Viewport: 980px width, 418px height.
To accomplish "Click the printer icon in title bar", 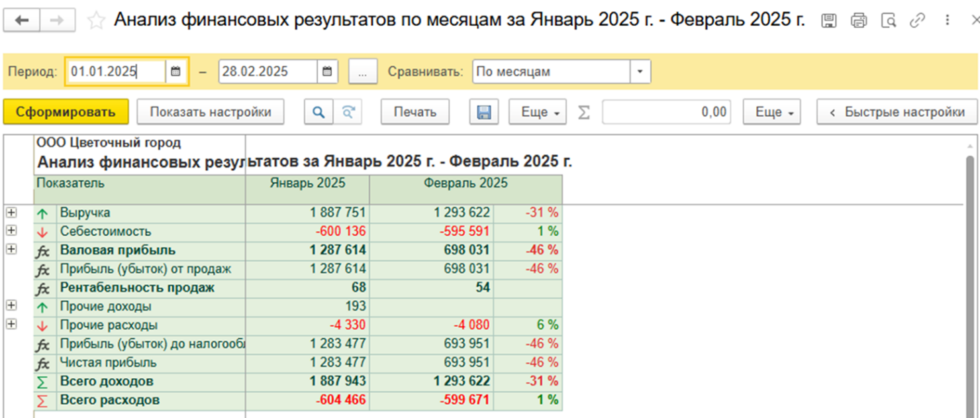I will coord(859,21).
